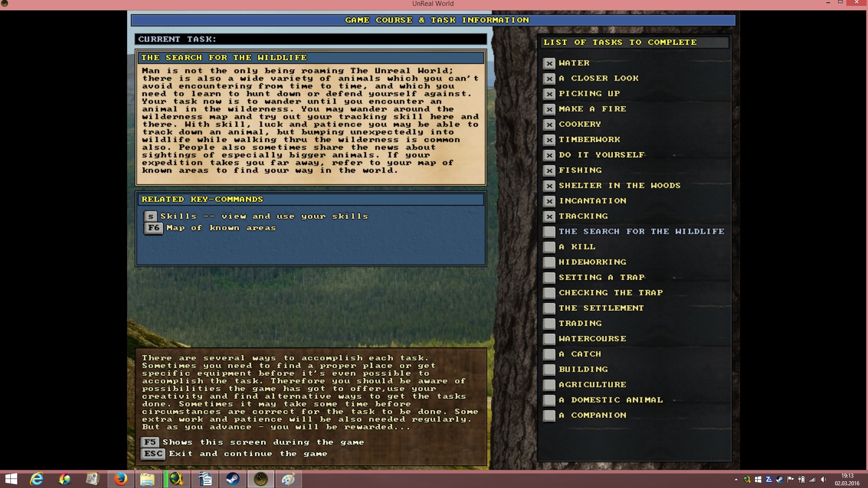
Task: Open Firefox from the taskbar
Action: coord(120,479)
